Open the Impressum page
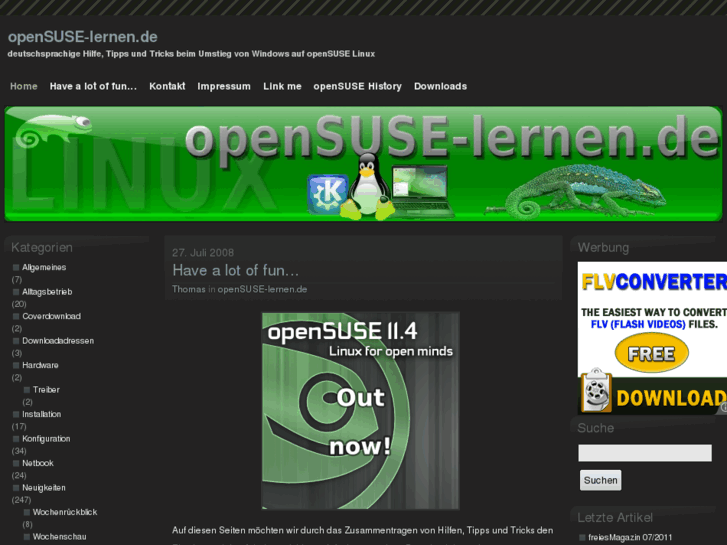 click(x=224, y=86)
